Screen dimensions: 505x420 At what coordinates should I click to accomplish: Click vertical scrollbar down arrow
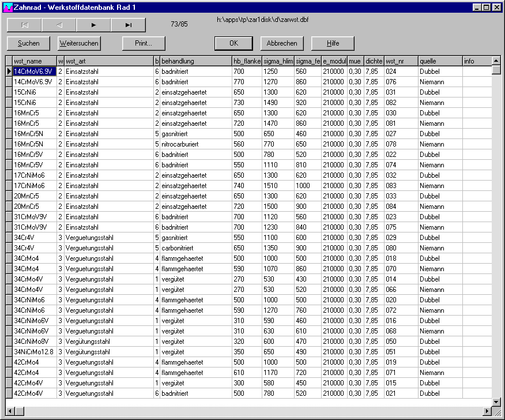tap(496, 402)
